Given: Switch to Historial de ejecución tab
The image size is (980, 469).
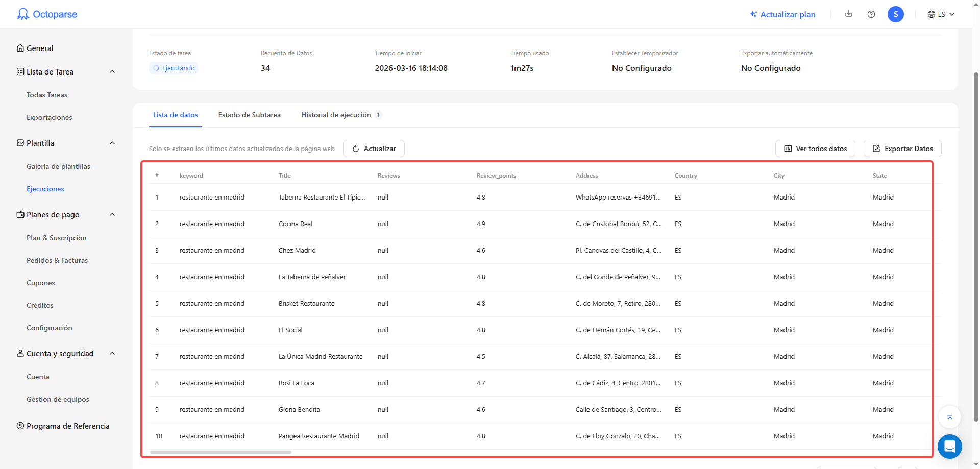Looking at the screenshot, I should pyautogui.click(x=336, y=115).
